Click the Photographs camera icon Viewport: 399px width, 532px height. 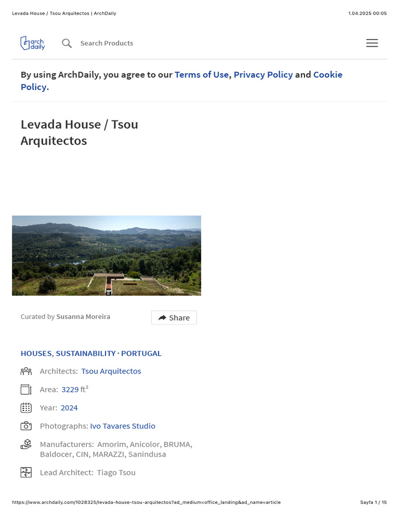(26, 426)
